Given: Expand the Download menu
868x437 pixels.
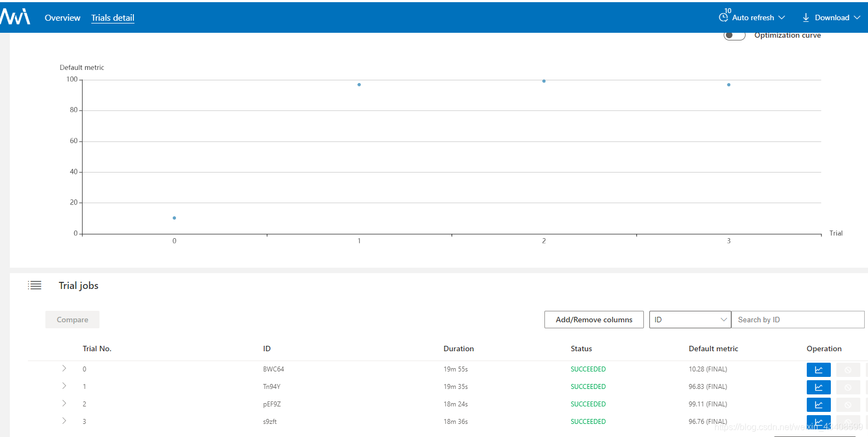Looking at the screenshot, I should (x=837, y=17).
